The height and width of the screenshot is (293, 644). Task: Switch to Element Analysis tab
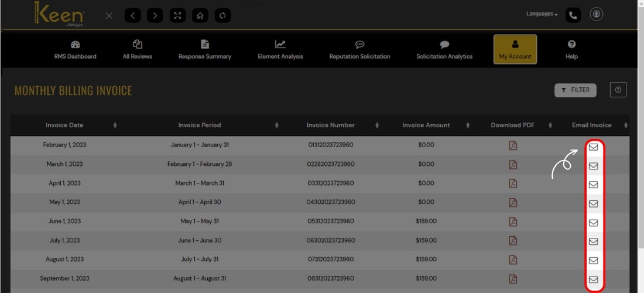[x=280, y=50]
